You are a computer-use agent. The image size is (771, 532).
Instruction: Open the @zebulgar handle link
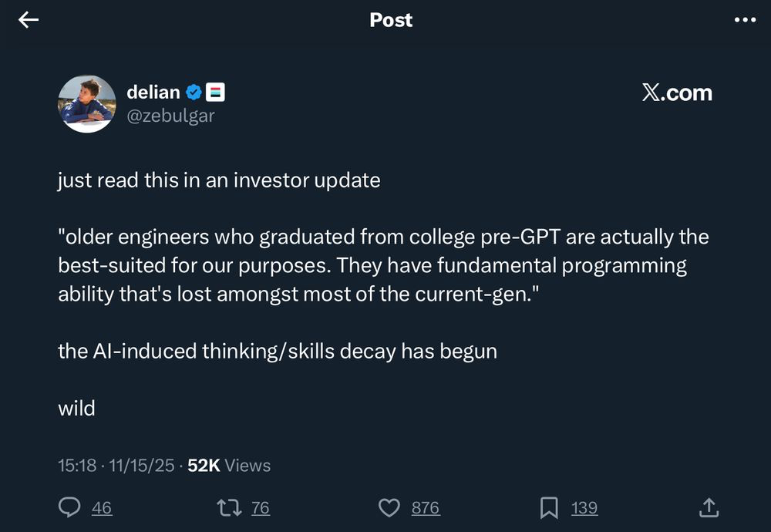coord(170,116)
